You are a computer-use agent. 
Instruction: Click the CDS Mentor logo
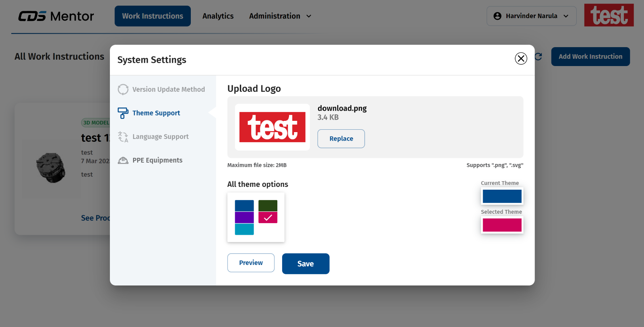pyautogui.click(x=56, y=16)
